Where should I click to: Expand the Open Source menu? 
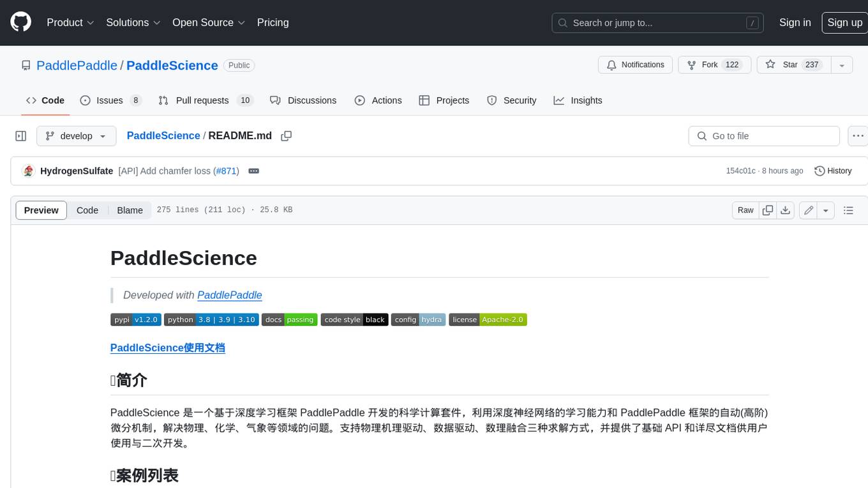(x=209, y=22)
